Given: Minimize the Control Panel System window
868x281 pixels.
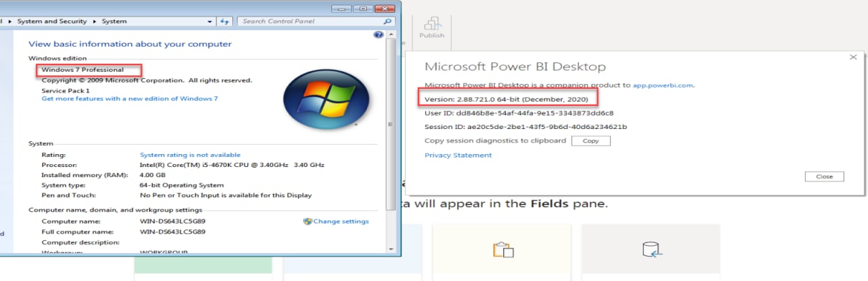Looking at the screenshot, I should click(342, 8).
